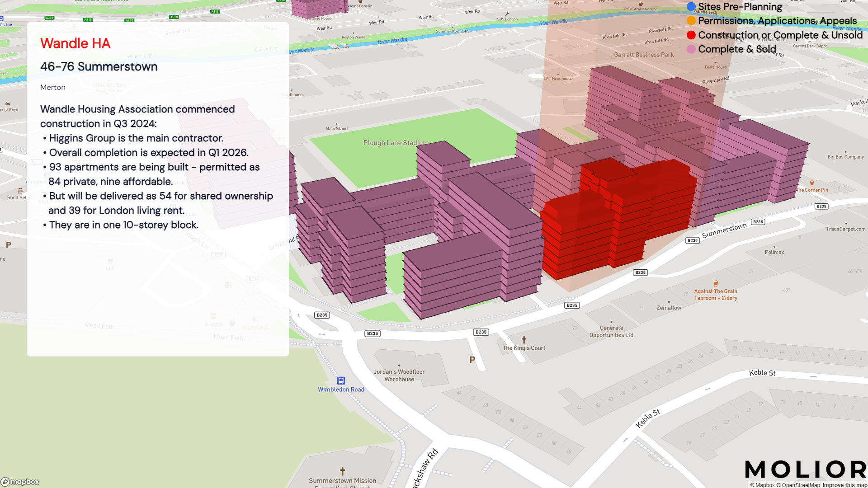This screenshot has width=868, height=488.
Task: Click the blue Sites Pre-Planning legend dot
Action: (x=691, y=7)
